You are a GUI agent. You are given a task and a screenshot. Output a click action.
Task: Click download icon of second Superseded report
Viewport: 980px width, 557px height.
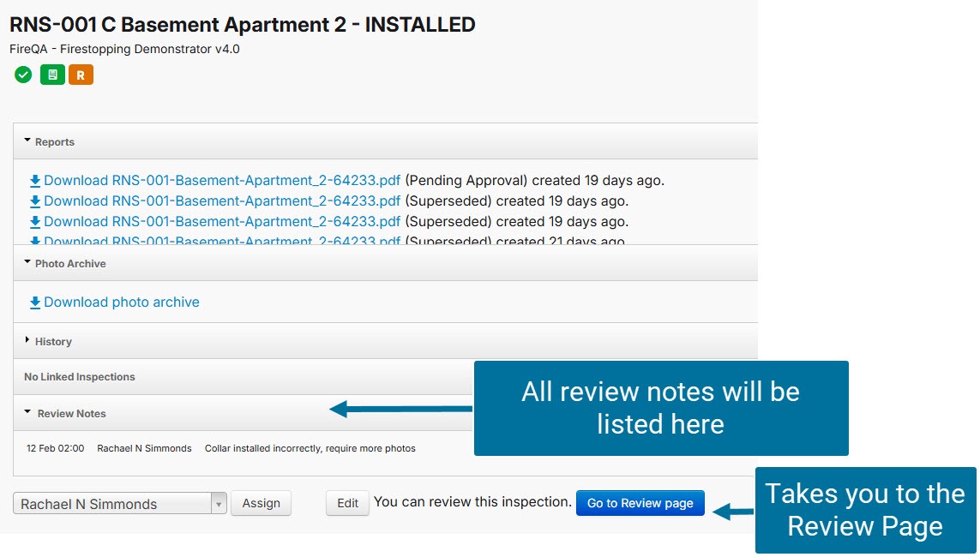point(35,222)
